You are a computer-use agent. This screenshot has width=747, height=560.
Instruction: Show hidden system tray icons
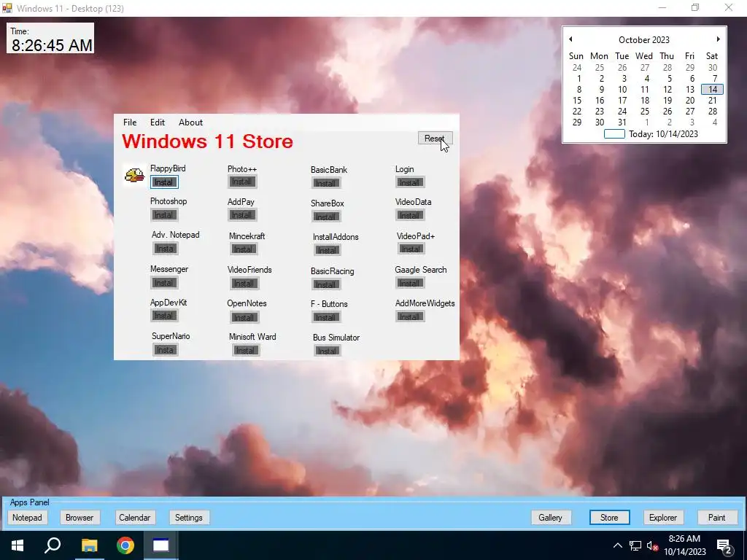pos(617,545)
